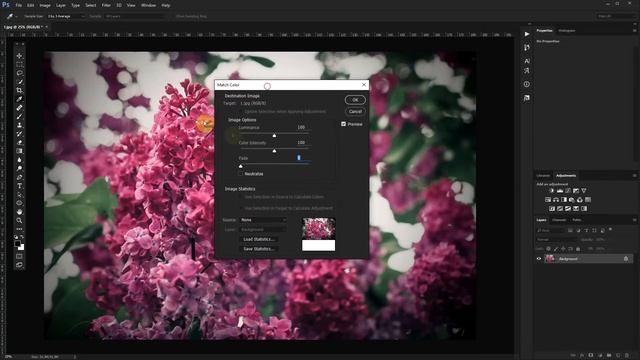Screen dimensions: 640x360
Task: Select the Eyedropper tool in toolbox
Action: pos(19,99)
